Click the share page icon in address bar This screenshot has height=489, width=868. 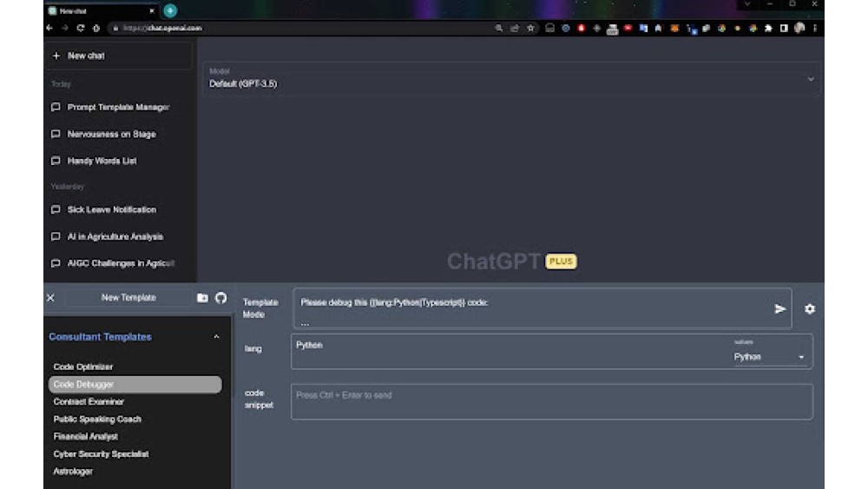coord(515,28)
